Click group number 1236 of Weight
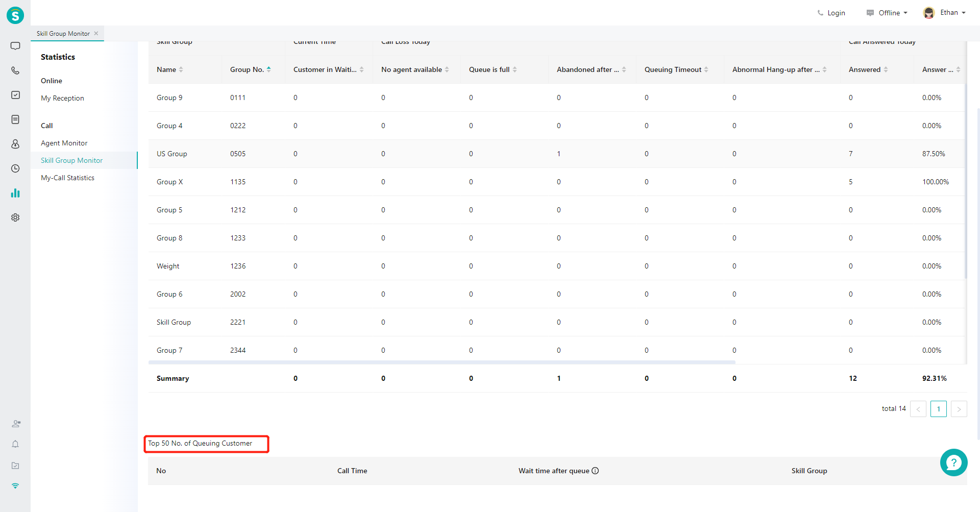The height and width of the screenshot is (512, 980). coord(238,266)
